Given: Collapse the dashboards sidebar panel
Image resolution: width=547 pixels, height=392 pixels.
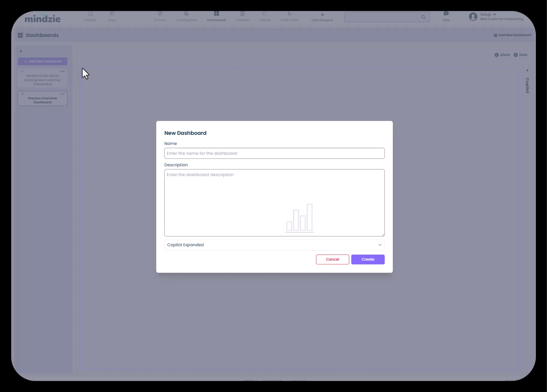Looking at the screenshot, I should click(x=21, y=51).
